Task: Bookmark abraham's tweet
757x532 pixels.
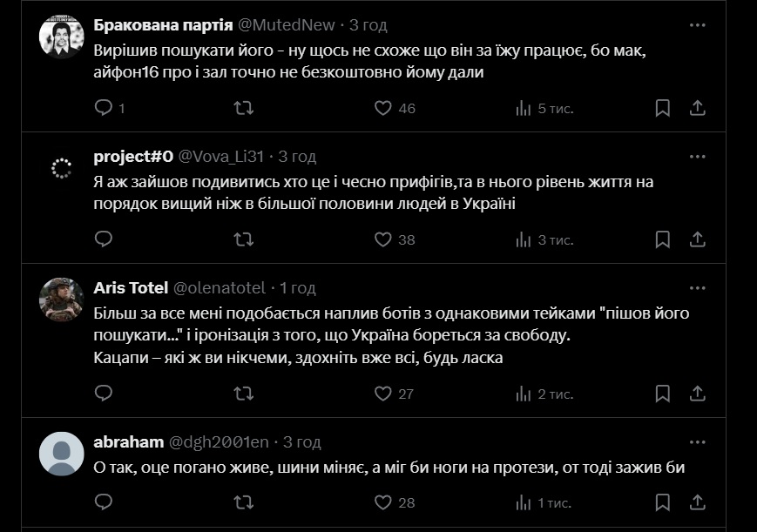Action: coord(662,502)
